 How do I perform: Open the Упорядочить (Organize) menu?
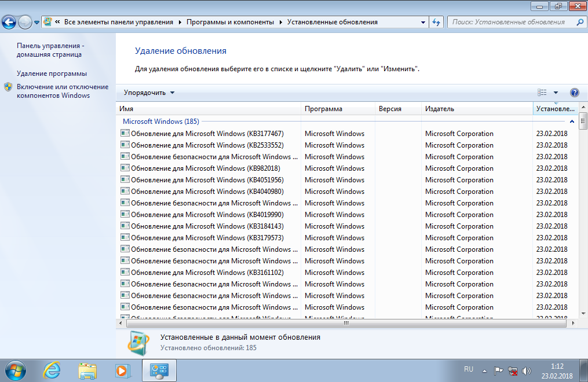149,93
